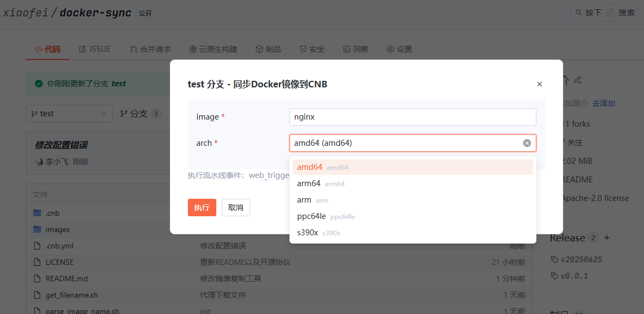Open the 代理下载文件 commit message
The image size is (644, 314).
click(223, 295)
